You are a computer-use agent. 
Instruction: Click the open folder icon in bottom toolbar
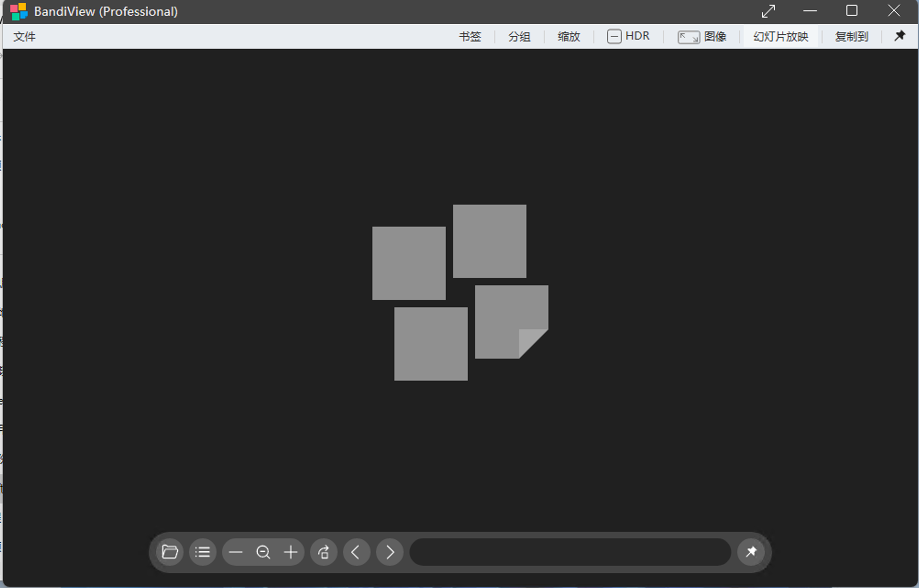coord(170,552)
